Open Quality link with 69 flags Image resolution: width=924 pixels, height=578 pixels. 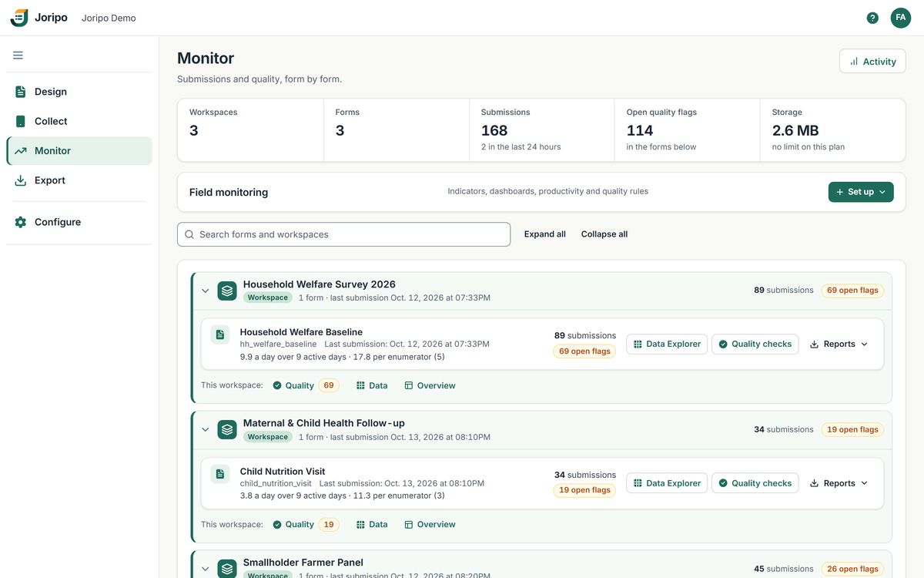point(306,385)
